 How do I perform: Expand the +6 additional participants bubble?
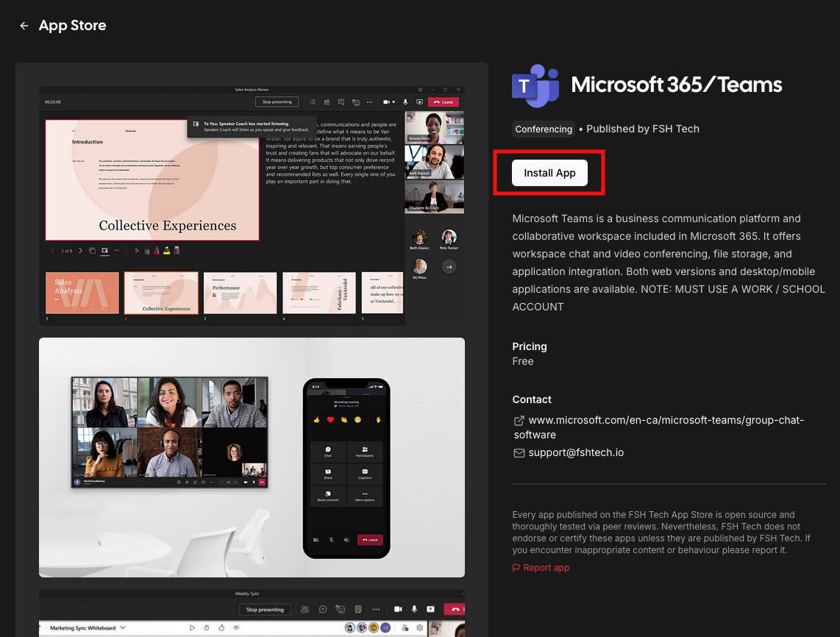pos(449,266)
